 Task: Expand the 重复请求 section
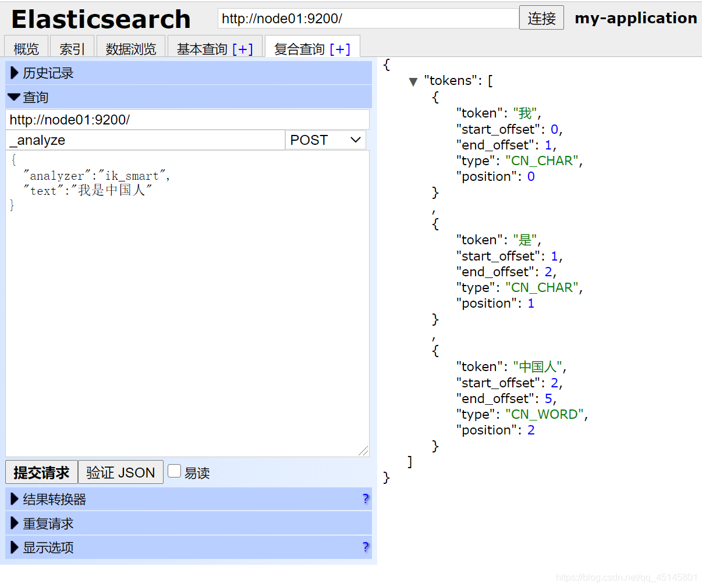189,523
